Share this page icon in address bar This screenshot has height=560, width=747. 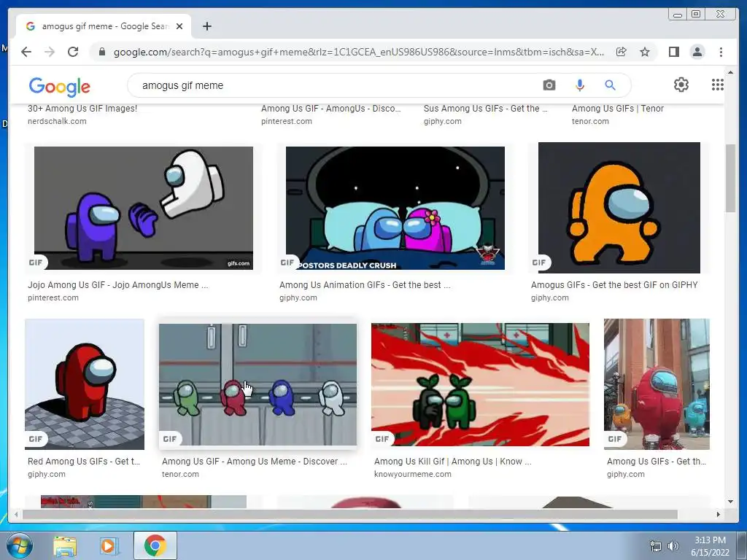point(622,52)
